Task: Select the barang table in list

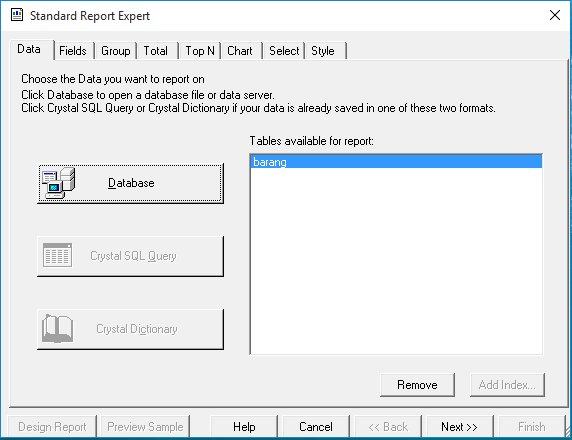Action: pos(397,162)
